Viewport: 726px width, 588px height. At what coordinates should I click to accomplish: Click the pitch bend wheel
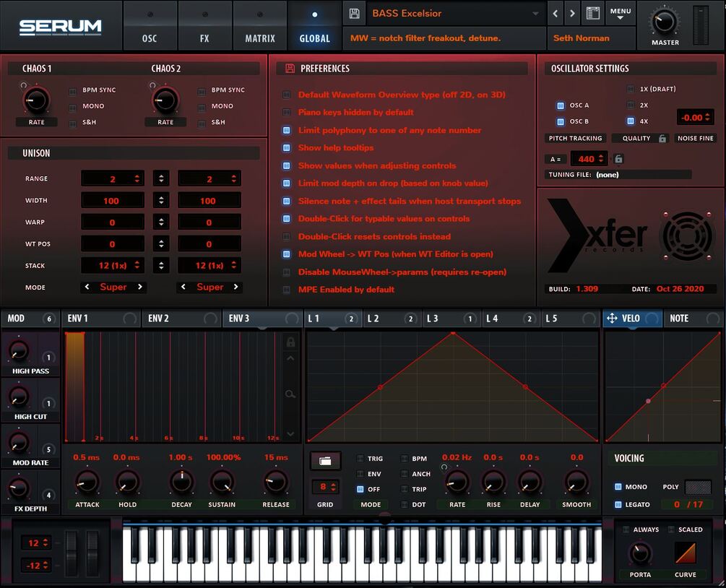coord(72,553)
